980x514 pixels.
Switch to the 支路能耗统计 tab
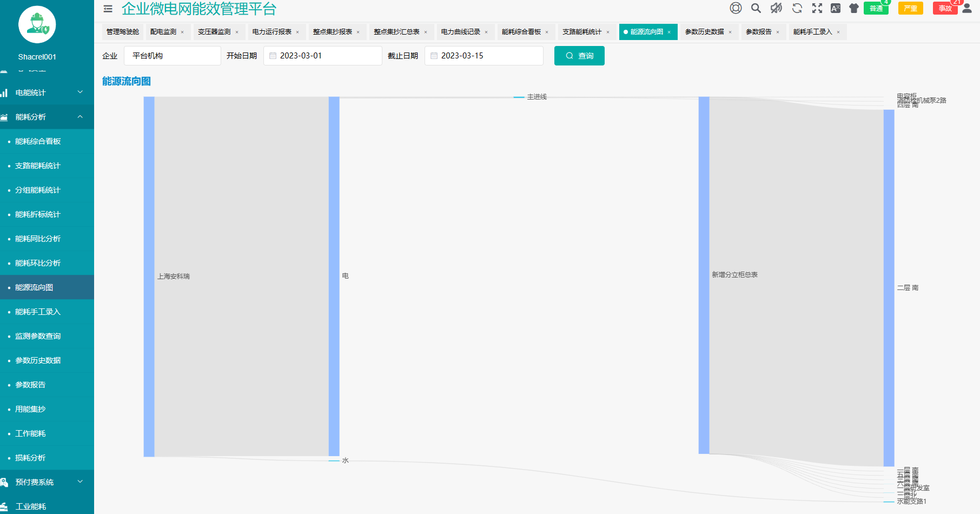(581, 32)
